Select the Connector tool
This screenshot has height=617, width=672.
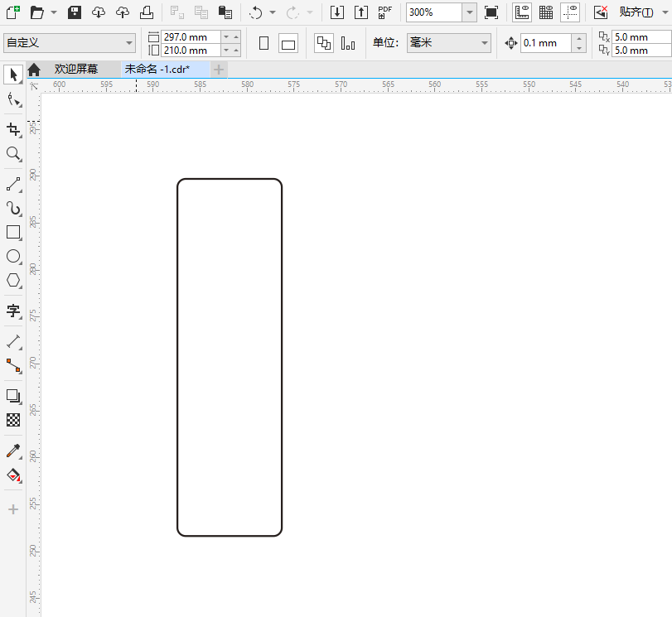[14, 365]
